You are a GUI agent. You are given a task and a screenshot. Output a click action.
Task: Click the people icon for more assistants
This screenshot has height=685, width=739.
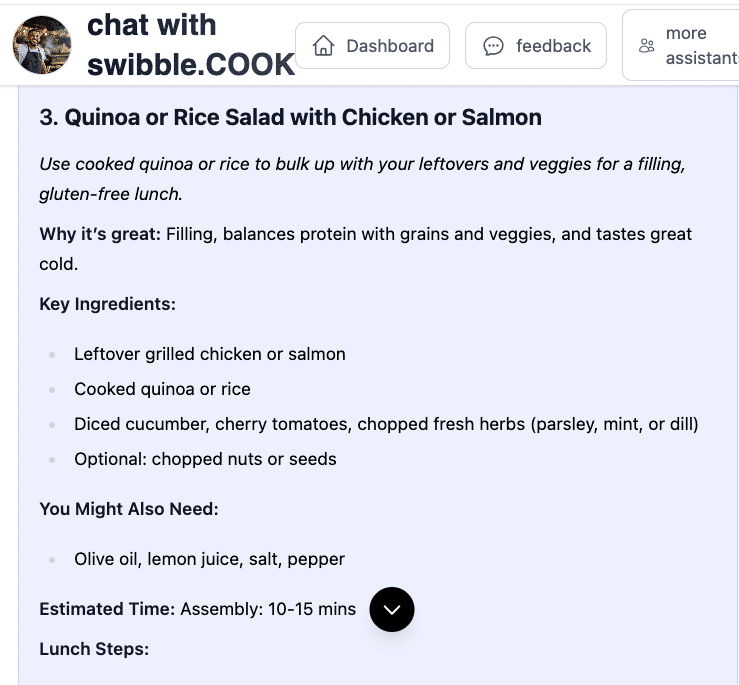point(647,46)
